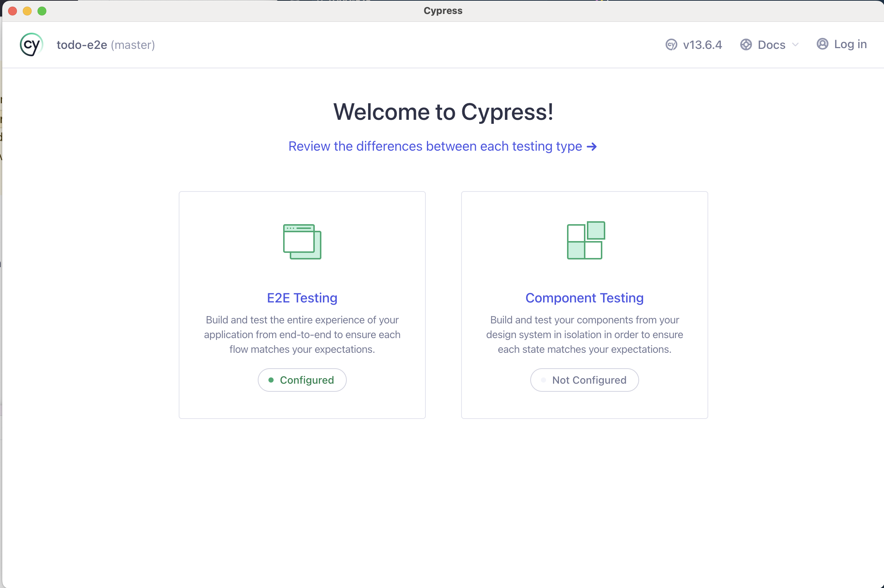
Task: Click the (master) branch label
Action: (133, 44)
